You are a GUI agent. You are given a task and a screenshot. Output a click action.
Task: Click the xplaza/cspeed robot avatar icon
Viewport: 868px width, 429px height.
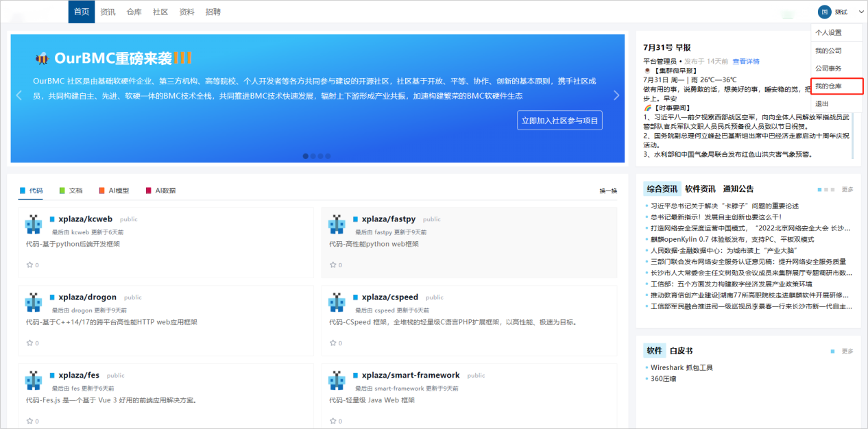point(337,302)
